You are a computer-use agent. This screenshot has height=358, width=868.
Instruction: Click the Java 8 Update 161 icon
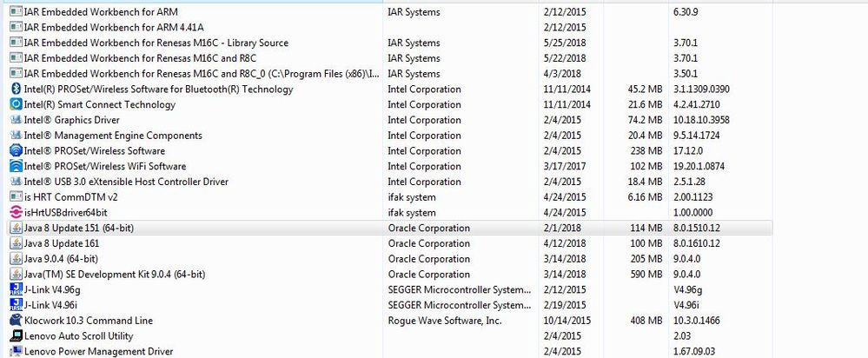[16, 243]
